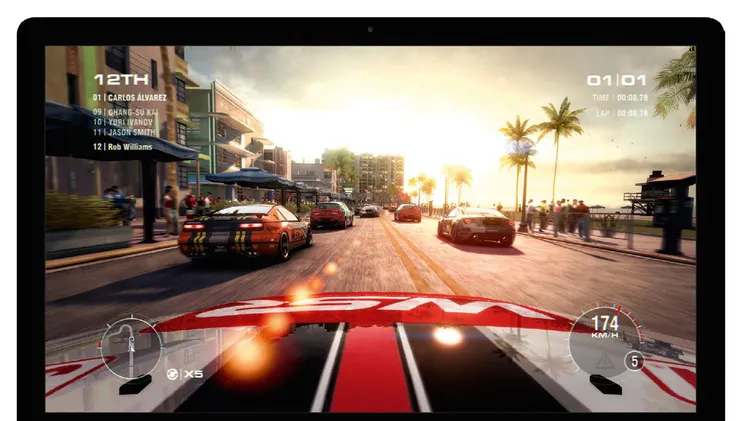This screenshot has height=421, width=750.
Task: Click the orange striped rival car
Action: [245, 232]
